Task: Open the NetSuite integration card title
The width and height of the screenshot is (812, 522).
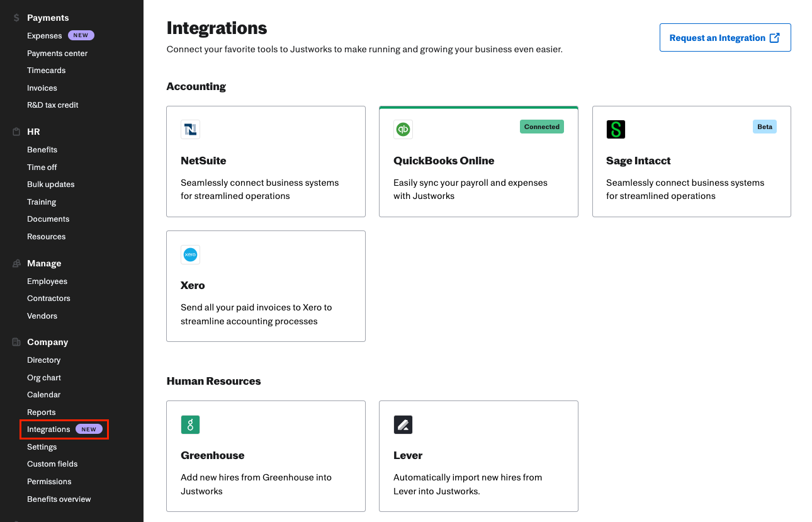Action: click(x=203, y=161)
